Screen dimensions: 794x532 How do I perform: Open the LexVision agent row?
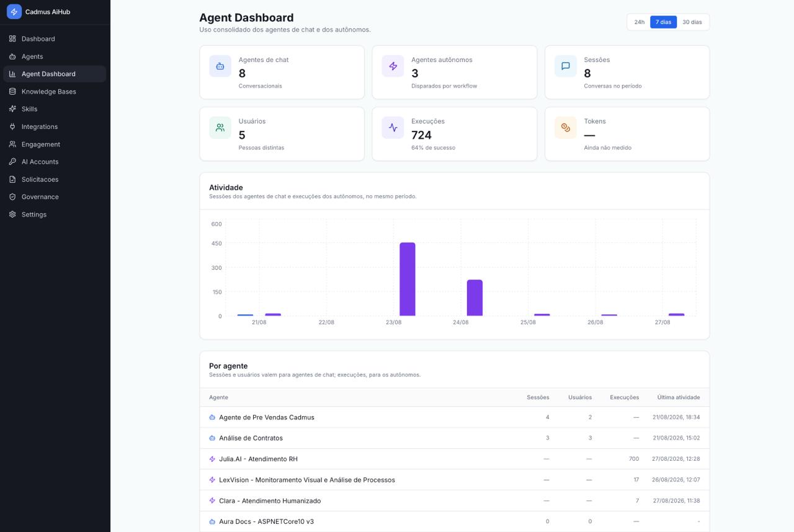tap(454, 479)
